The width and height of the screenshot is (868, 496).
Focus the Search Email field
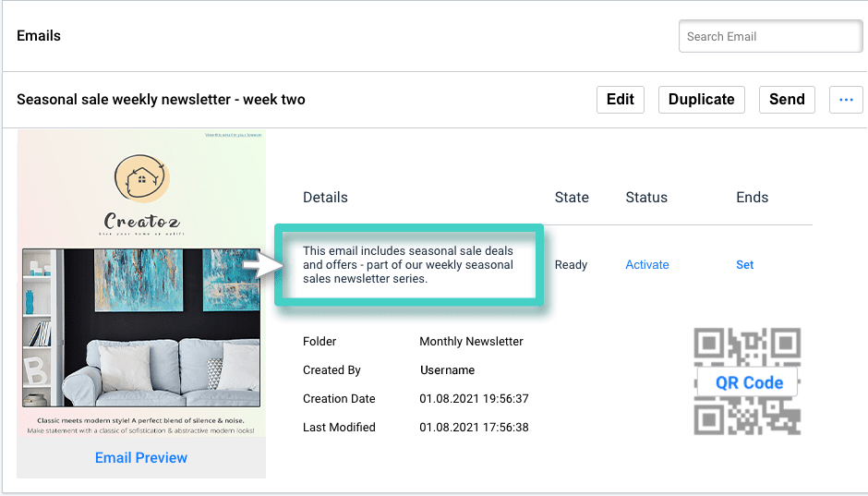click(770, 37)
